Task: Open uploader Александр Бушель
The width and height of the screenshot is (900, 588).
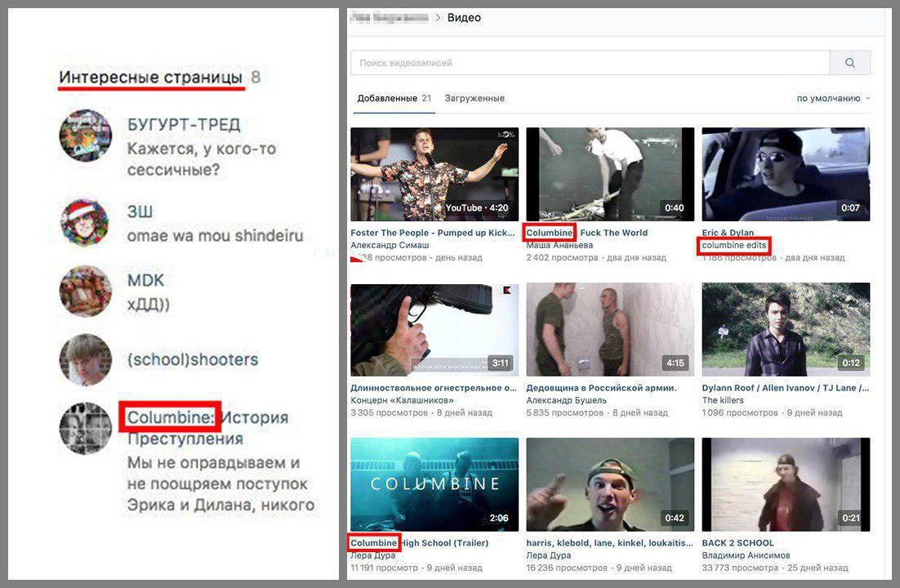Action: click(x=567, y=400)
